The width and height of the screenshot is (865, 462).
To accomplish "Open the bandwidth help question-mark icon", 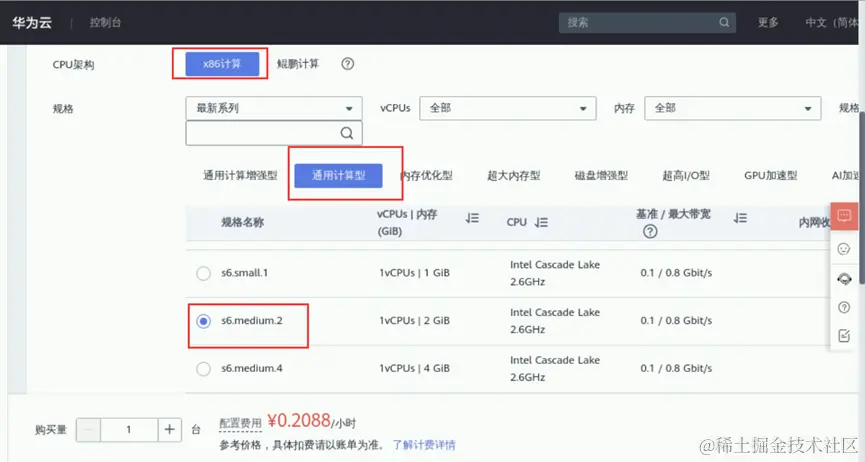I will click(x=650, y=232).
